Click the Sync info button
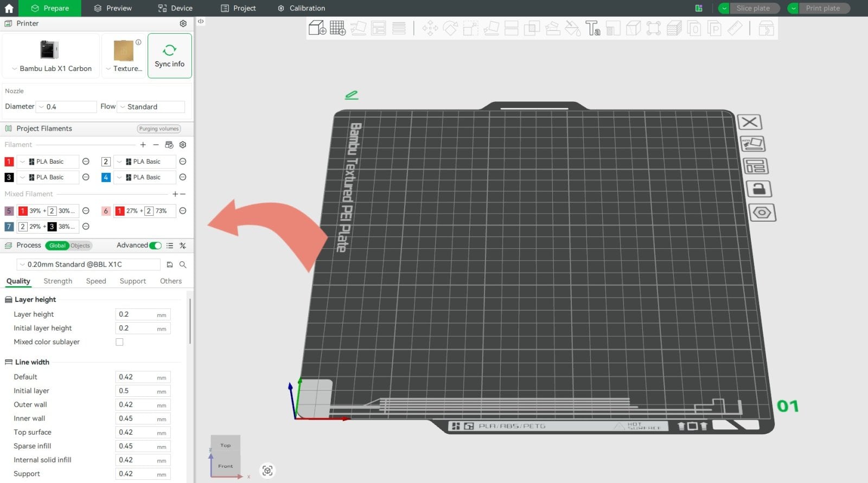The image size is (868, 483). click(169, 56)
